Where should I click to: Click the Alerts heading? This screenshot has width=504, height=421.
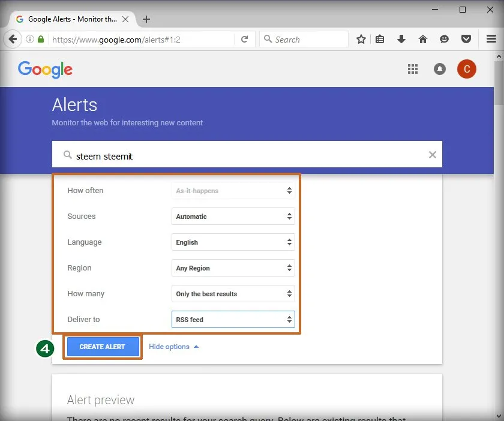74,105
